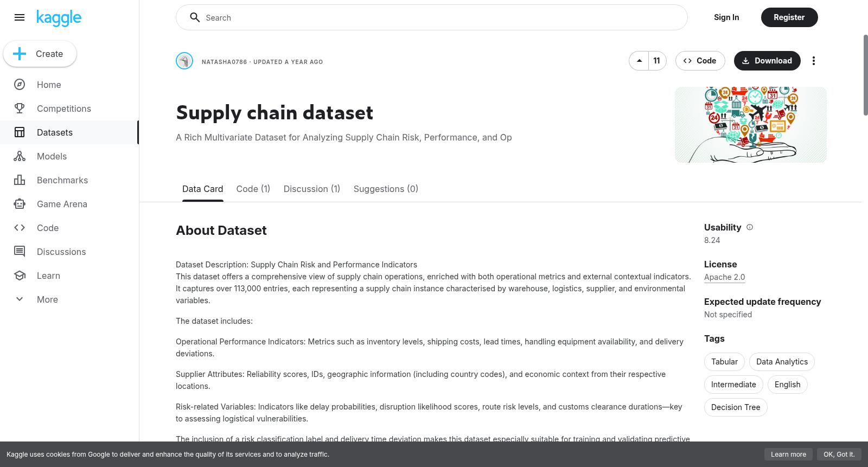Click the Download button
Image resolution: width=868 pixels, height=467 pixels.
(x=767, y=61)
